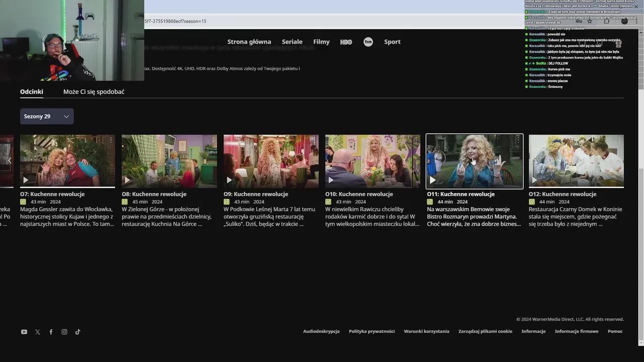
Task: Click the Audiodeskrypcja footer link
Action: (x=321, y=331)
